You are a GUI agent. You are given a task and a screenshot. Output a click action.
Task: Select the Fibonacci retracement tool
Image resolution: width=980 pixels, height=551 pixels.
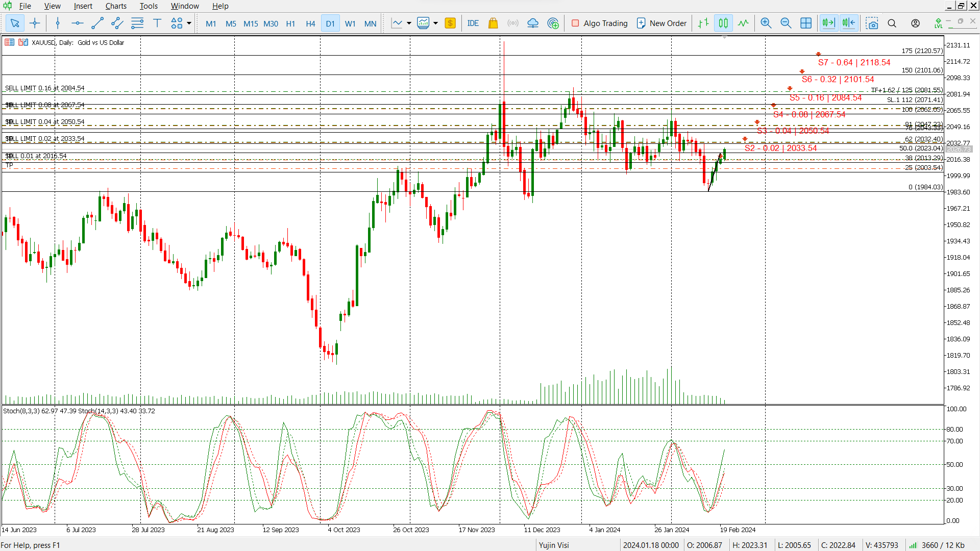tap(137, 23)
